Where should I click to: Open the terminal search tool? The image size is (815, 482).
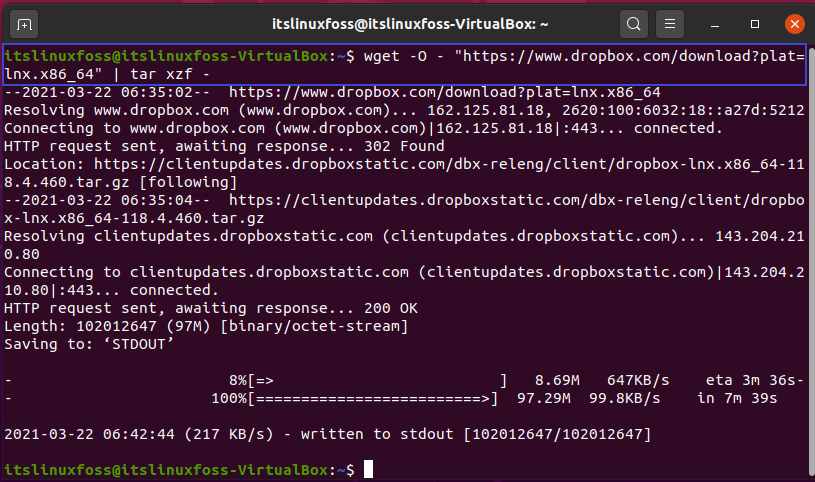tap(634, 24)
